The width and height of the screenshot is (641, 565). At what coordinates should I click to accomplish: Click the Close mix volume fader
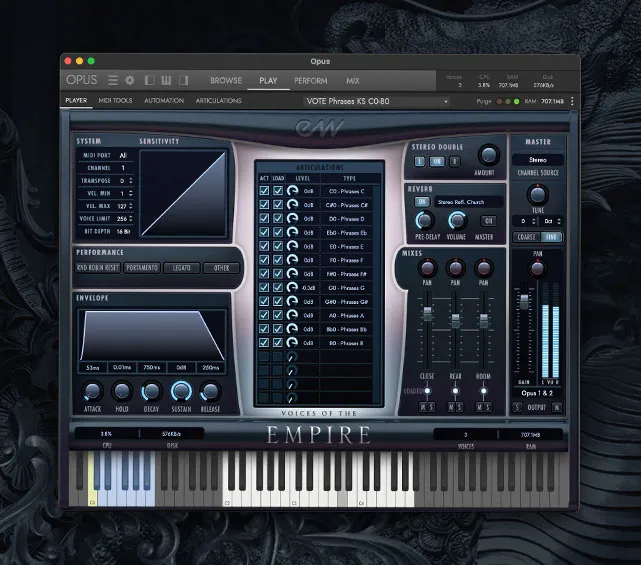tap(427, 314)
